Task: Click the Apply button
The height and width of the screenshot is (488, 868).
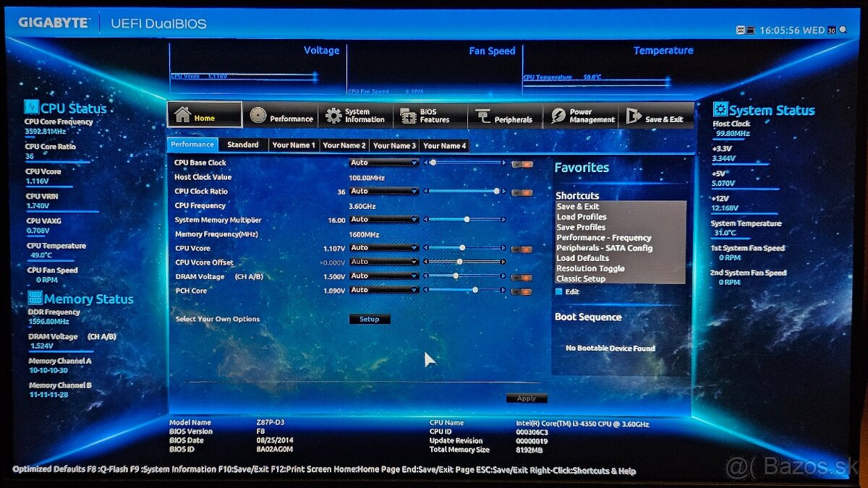Action: (x=527, y=398)
